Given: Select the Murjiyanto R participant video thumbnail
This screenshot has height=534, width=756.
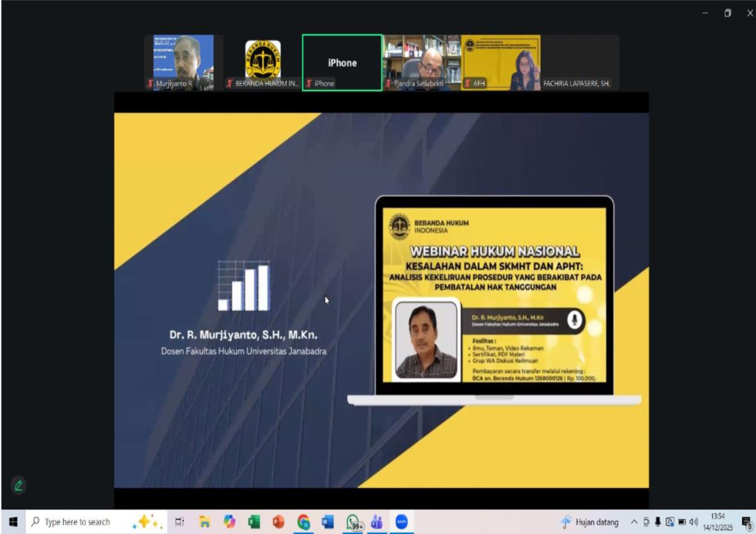Looking at the screenshot, I should tap(183, 62).
